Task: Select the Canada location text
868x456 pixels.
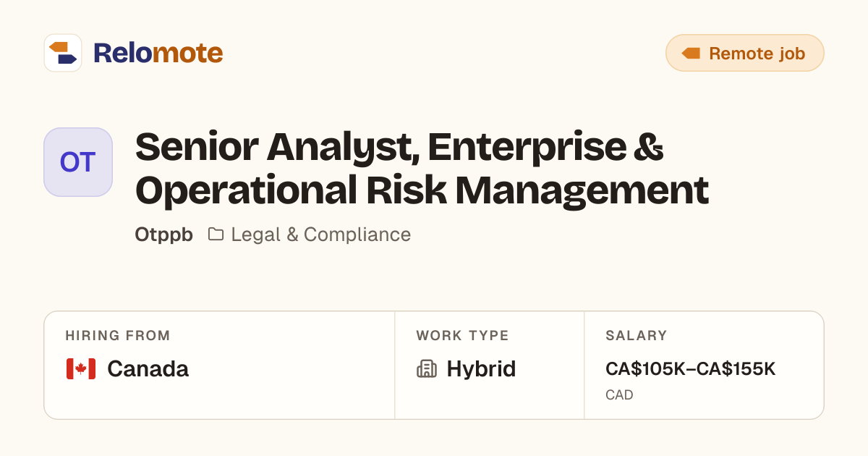Action: 148,369
